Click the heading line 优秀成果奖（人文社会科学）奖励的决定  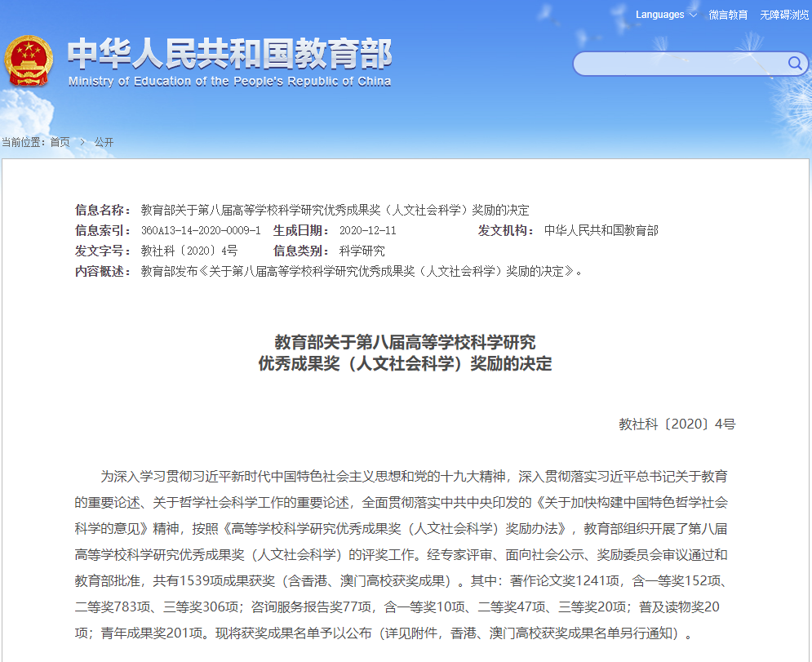pos(405,363)
